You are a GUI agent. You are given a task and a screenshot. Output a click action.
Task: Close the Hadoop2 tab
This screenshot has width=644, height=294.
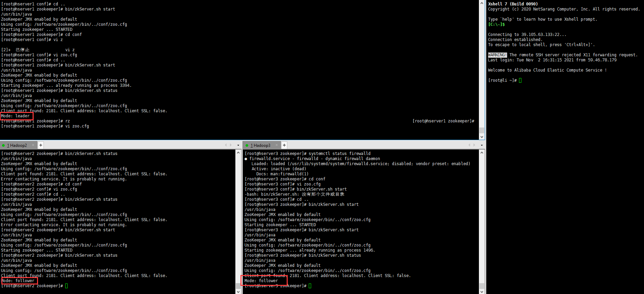(x=33, y=145)
